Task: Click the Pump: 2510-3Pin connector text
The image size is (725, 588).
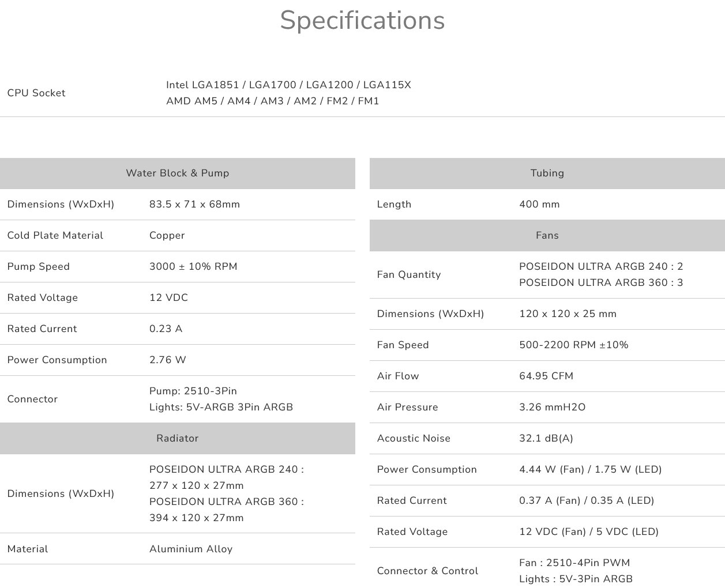Action: (193, 391)
